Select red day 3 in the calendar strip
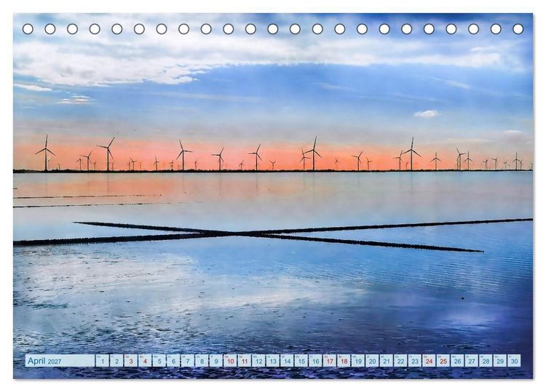Viewport: 546px width, 392px height. pos(130,361)
